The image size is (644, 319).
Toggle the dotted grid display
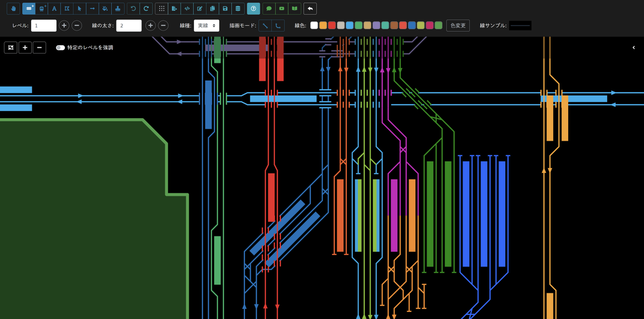(x=162, y=9)
